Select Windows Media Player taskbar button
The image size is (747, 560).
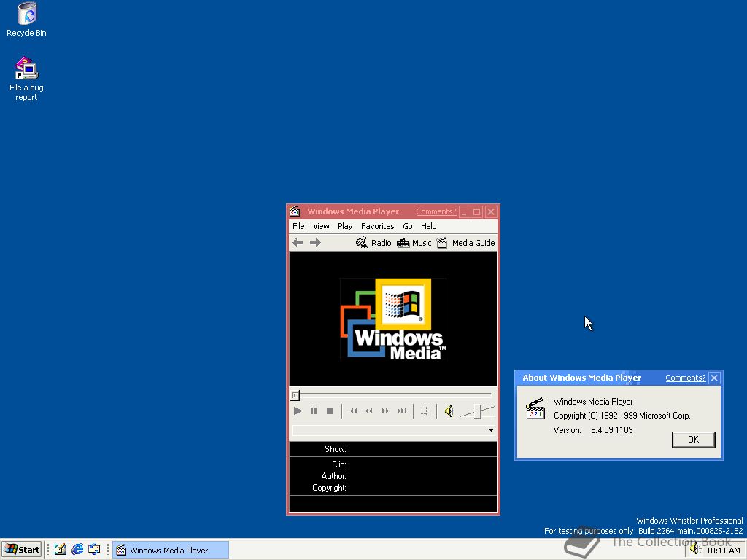pos(171,550)
